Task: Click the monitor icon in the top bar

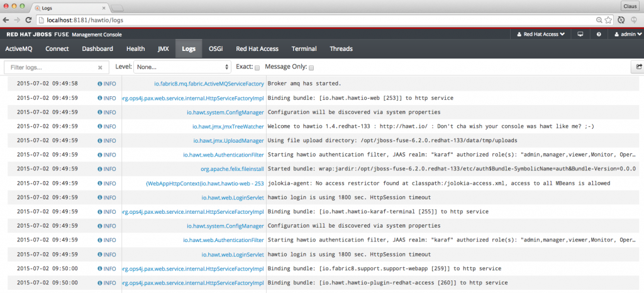Action: [x=580, y=35]
